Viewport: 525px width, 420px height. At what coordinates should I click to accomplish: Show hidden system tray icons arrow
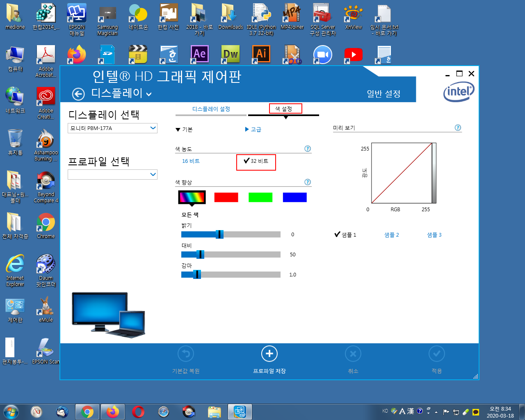[436, 412]
